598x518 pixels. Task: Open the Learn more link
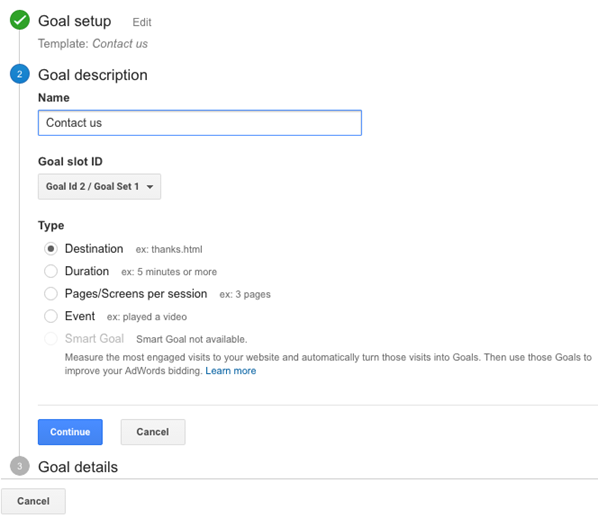[231, 371]
